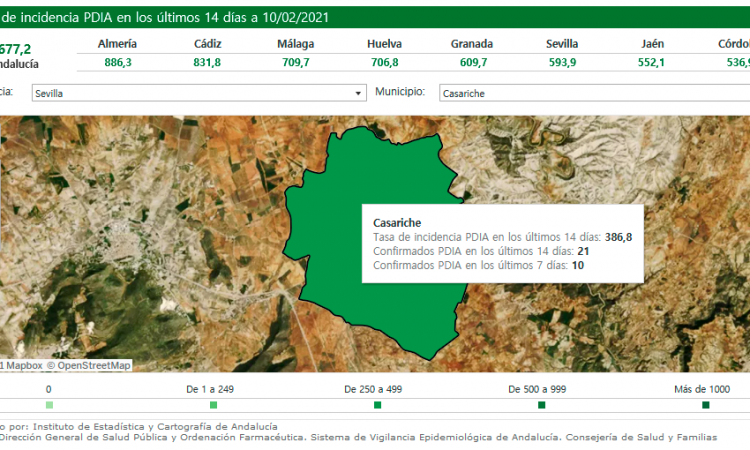
Task: Select the Granada province header
Action: pos(471,44)
